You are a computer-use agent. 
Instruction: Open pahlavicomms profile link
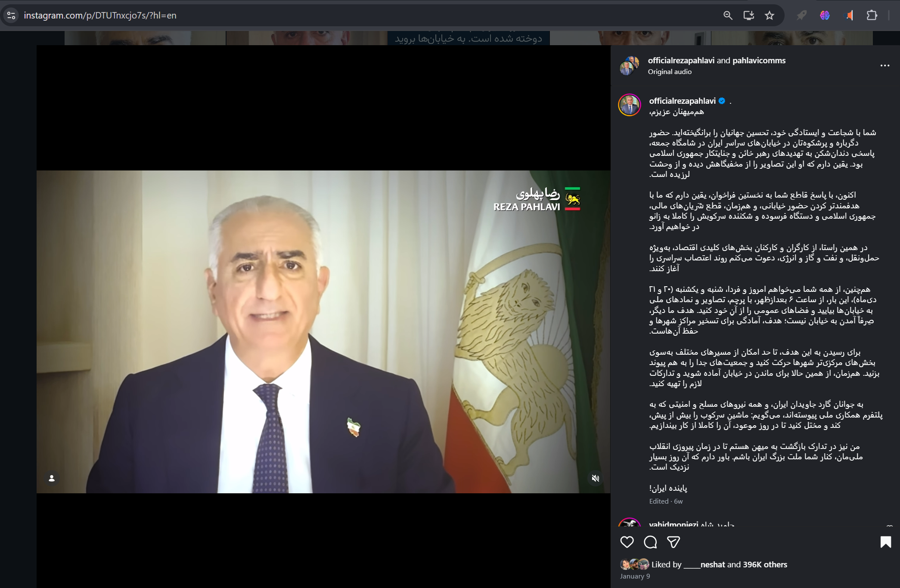tap(759, 60)
